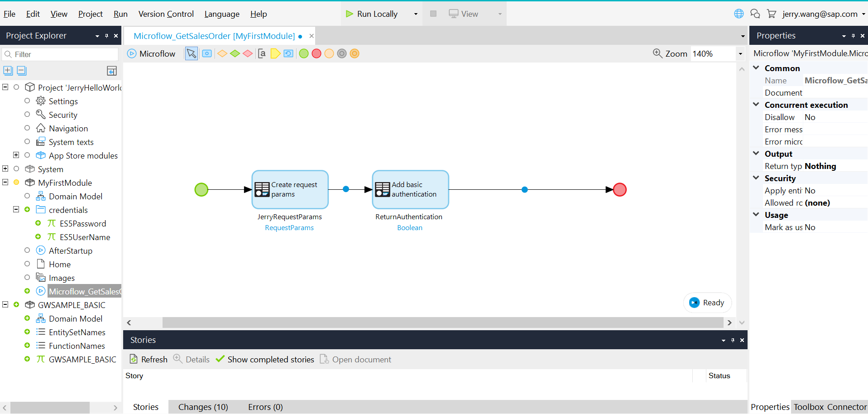Choose the orange decision diamond tool
Image resolution: width=868 pixels, height=414 pixels.
pos(222,53)
